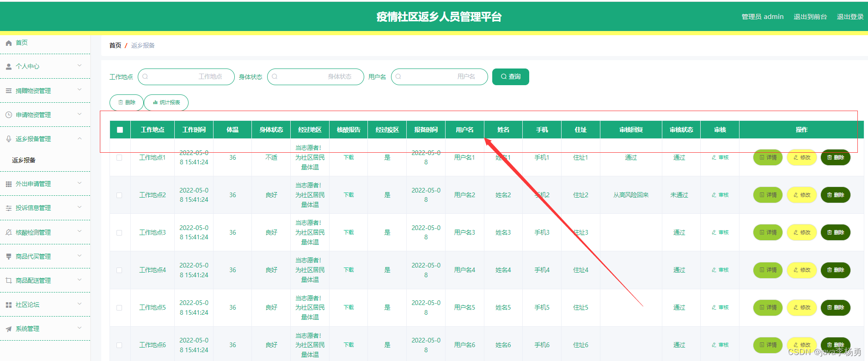The height and width of the screenshot is (361, 868).
Task: Click 修改 button for 工作地点2 row
Action: click(801, 195)
